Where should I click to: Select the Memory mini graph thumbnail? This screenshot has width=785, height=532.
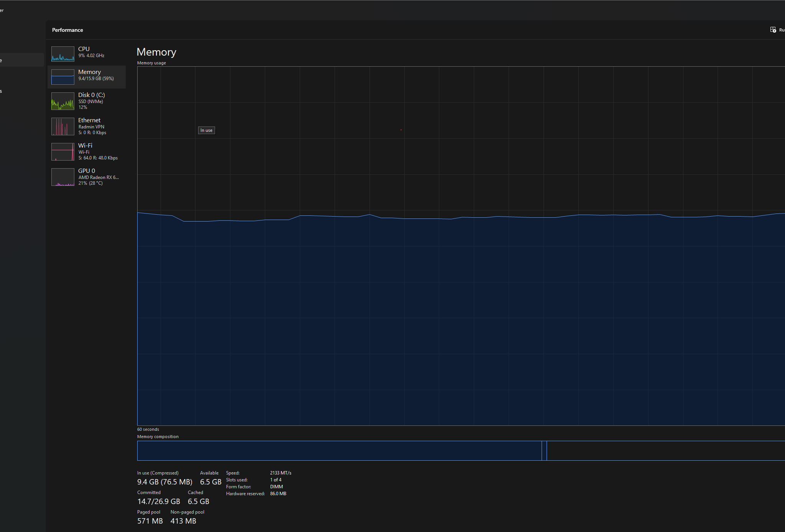(x=63, y=77)
